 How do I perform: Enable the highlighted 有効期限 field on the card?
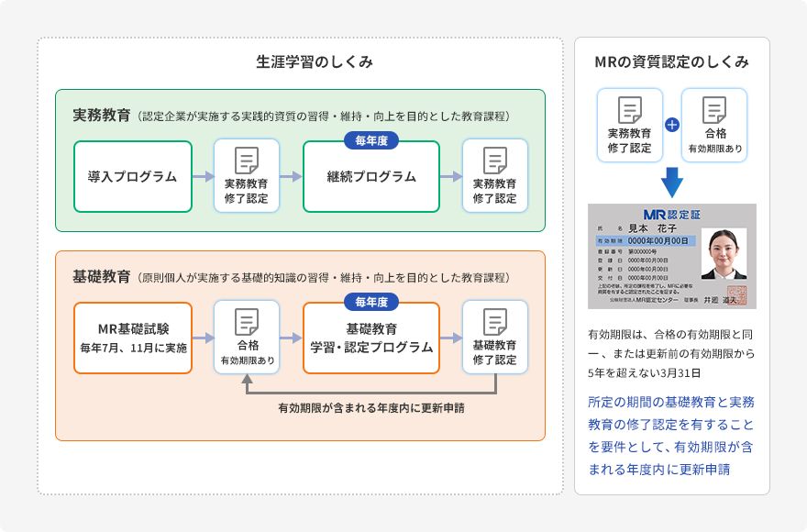tap(645, 240)
